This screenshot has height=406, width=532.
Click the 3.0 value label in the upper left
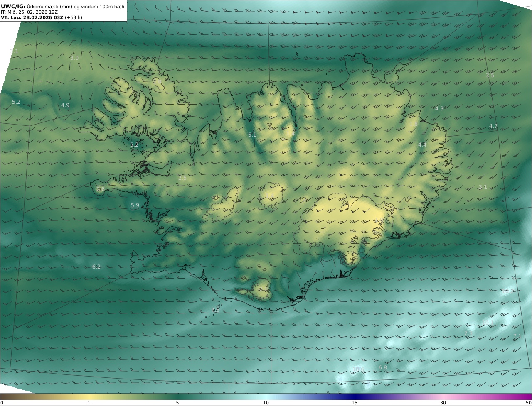point(74,58)
